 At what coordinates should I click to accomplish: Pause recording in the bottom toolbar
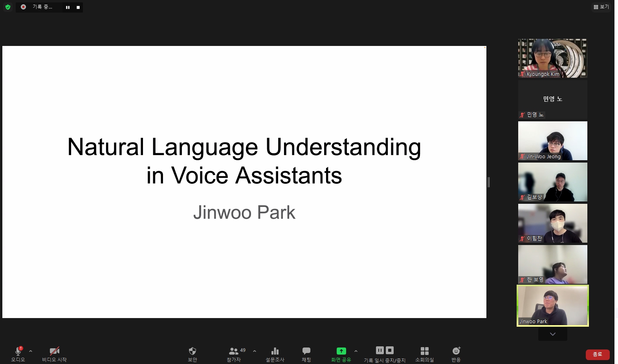(380, 350)
